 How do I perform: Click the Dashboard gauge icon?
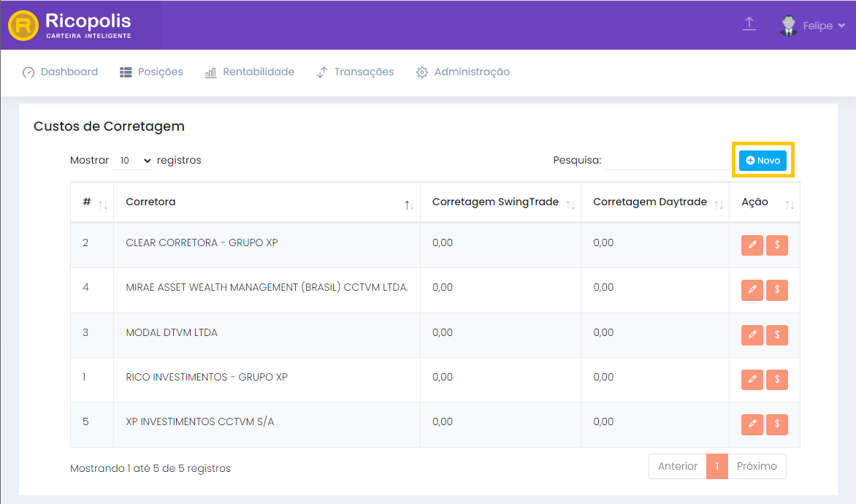(28, 72)
